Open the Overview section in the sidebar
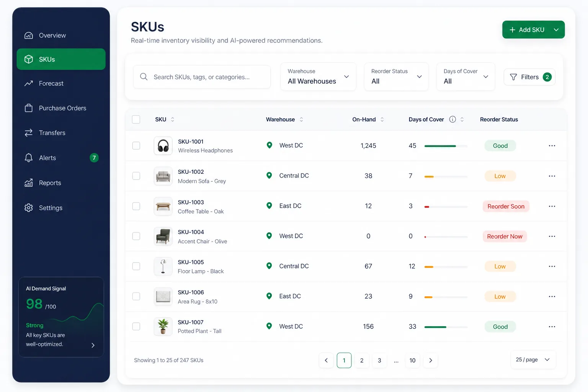This screenshot has height=392, width=588. click(x=61, y=36)
